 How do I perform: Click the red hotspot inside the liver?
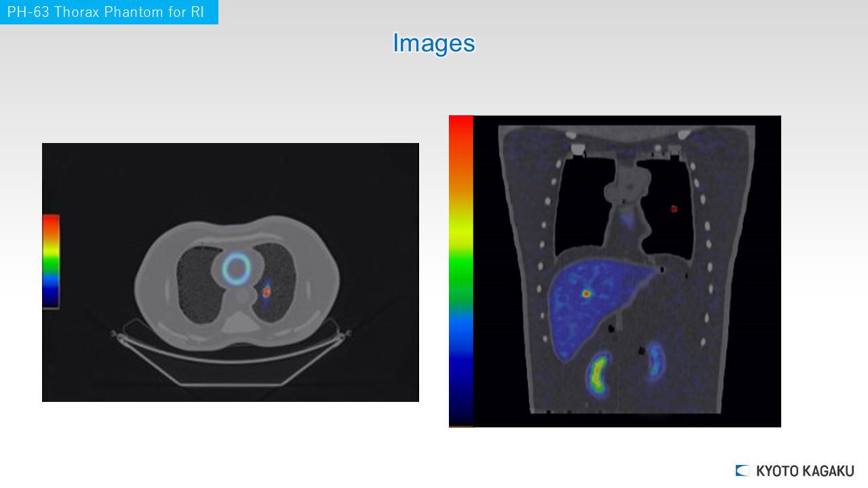[587, 293]
